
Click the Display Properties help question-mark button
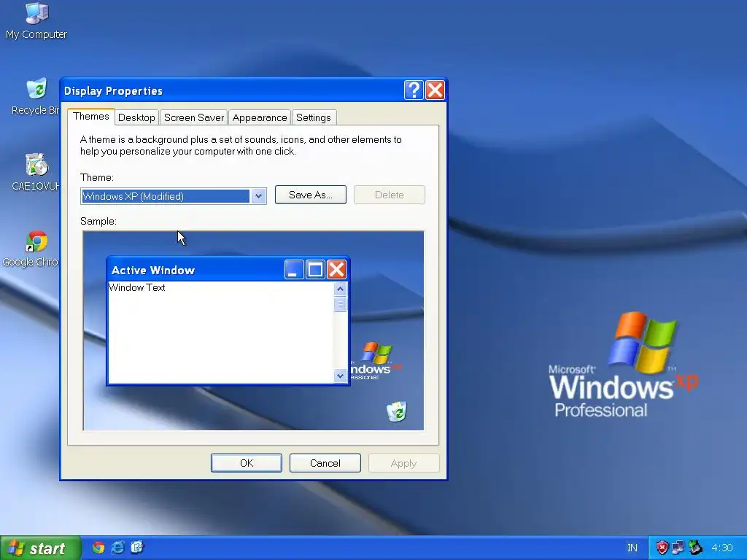(x=414, y=90)
